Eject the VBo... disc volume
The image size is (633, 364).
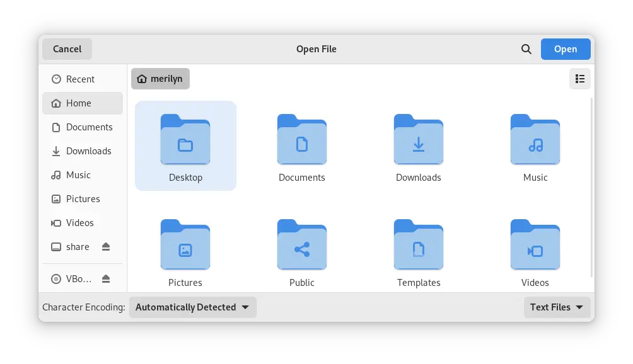point(106,278)
